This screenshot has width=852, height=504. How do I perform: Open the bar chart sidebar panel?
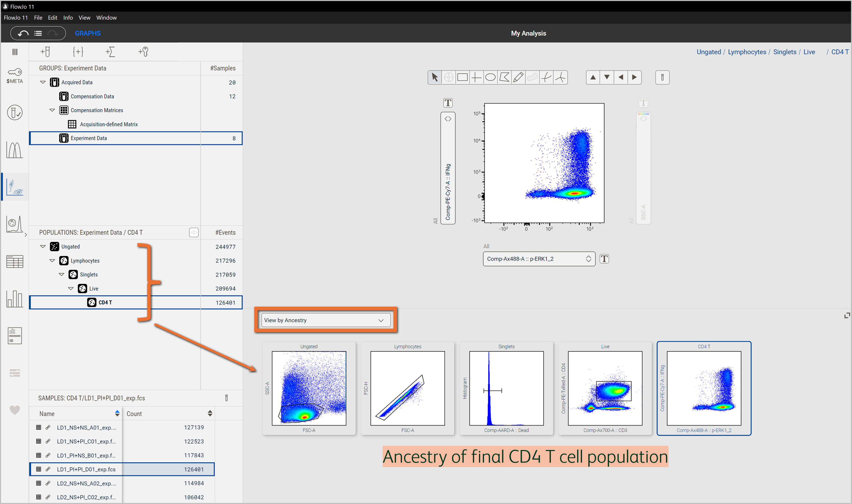15,298
